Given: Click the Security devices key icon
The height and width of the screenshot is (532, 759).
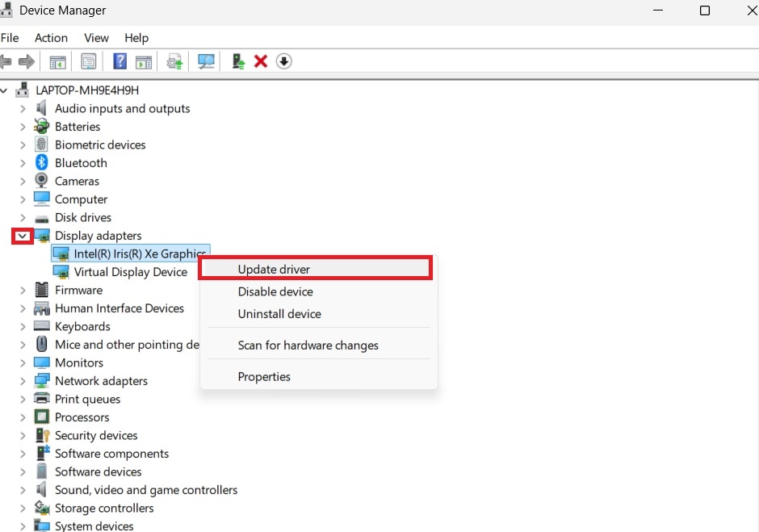Looking at the screenshot, I should [43, 434].
